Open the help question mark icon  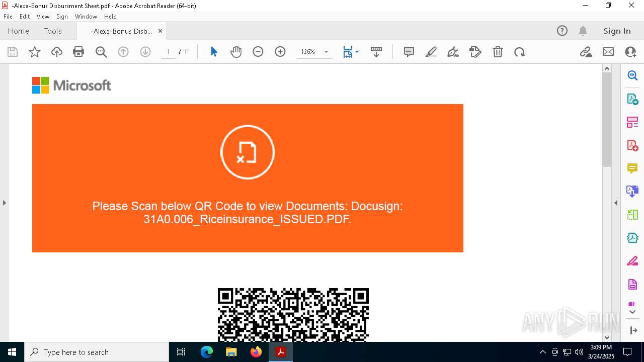(x=562, y=31)
